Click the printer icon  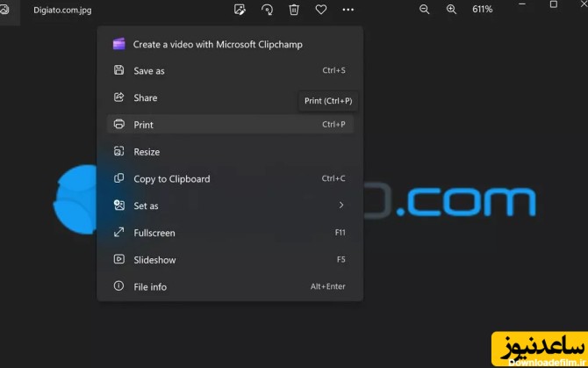click(x=118, y=124)
